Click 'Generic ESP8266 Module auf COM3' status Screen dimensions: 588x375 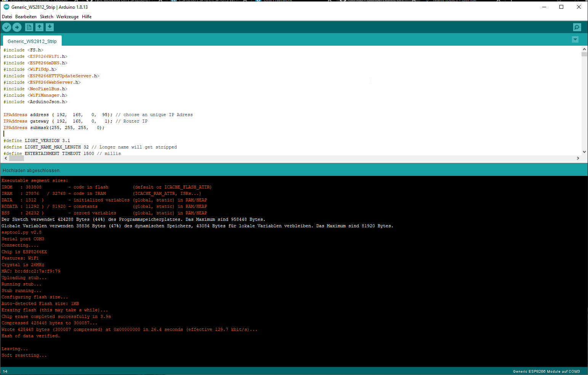pyautogui.click(x=546, y=371)
